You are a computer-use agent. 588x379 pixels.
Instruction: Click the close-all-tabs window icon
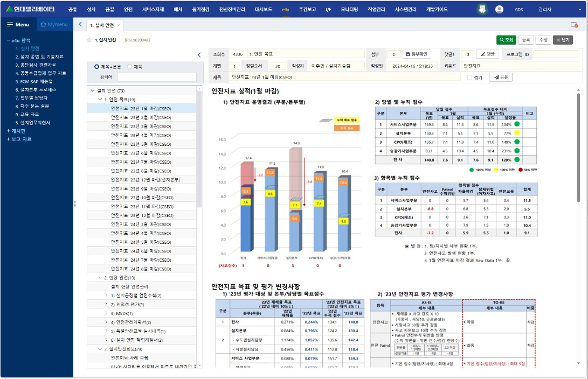click(x=575, y=25)
